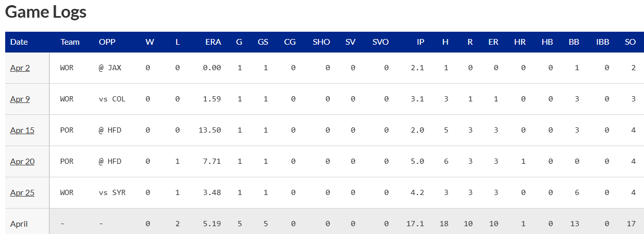This screenshot has height=234, width=644.
Task: Open the Apr 9 game log link
Action: coord(20,99)
